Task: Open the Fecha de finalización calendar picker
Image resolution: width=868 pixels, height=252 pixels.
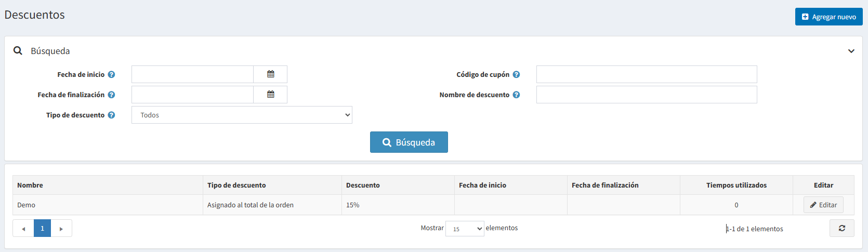Action: (x=270, y=95)
